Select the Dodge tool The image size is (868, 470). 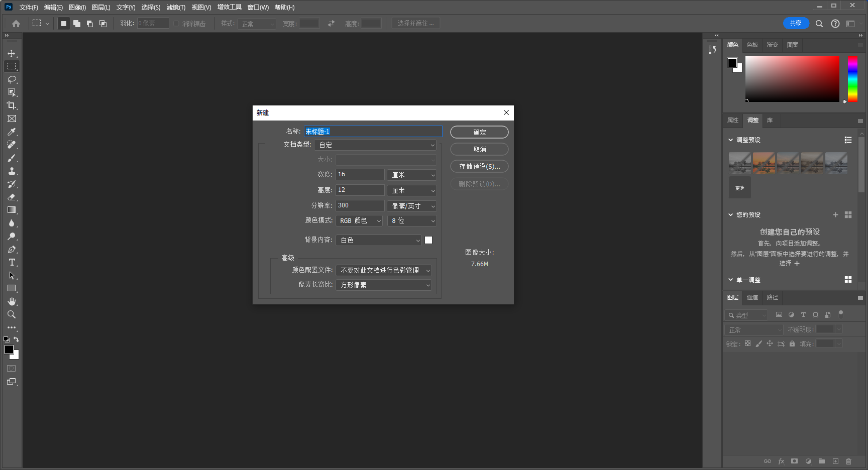click(x=12, y=236)
